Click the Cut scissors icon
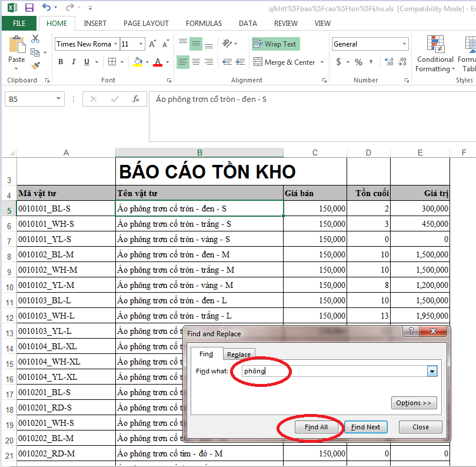The height and width of the screenshot is (467, 476). point(35,39)
